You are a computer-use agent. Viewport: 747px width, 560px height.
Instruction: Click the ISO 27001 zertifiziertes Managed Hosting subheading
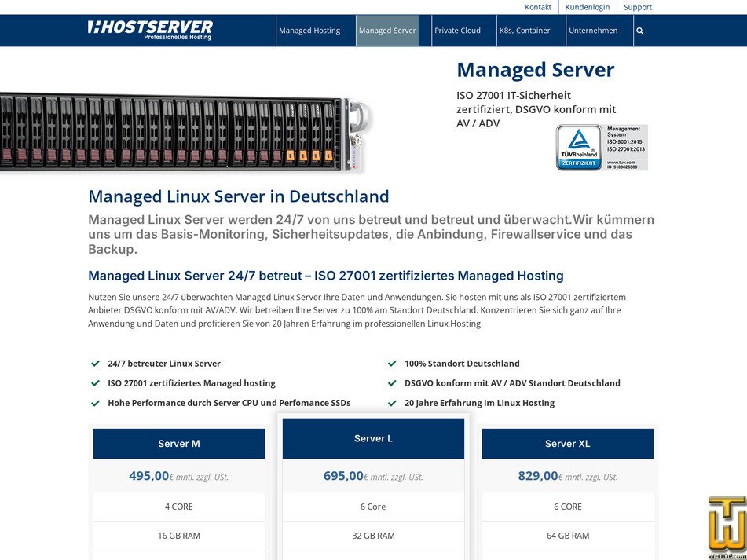click(326, 276)
